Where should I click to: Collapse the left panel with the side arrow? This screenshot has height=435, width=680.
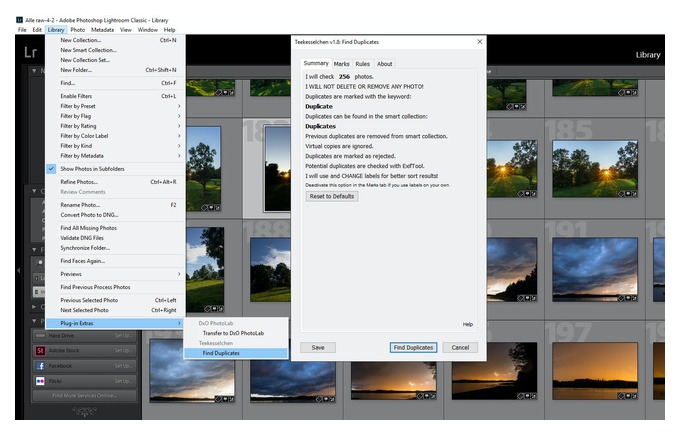(x=18, y=270)
